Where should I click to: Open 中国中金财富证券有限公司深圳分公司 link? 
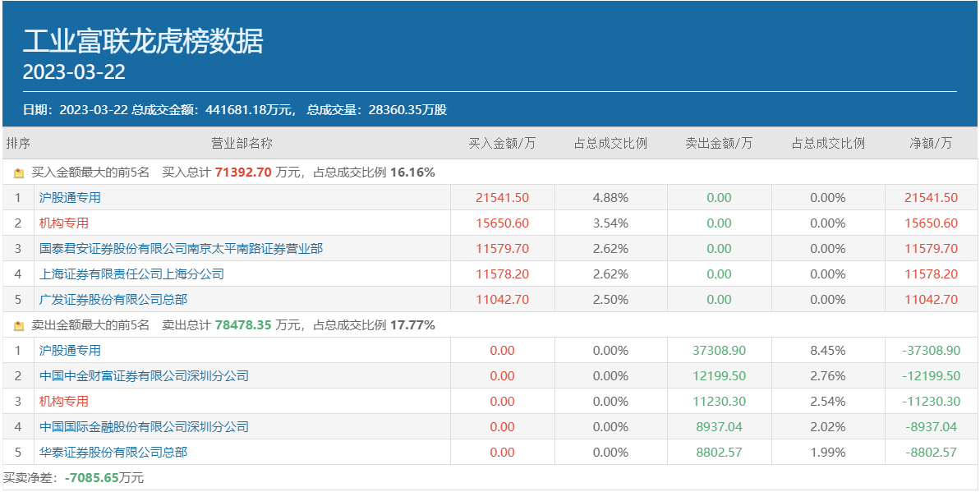(144, 376)
